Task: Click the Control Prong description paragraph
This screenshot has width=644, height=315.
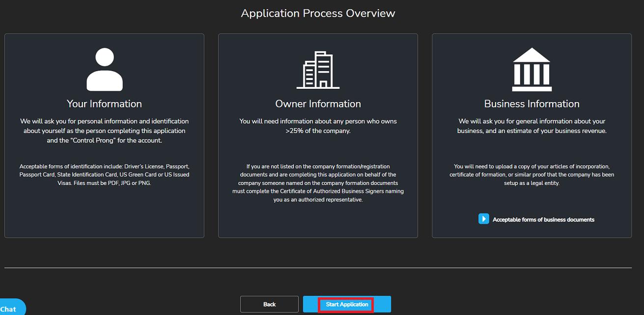Action: [x=104, y=131]
